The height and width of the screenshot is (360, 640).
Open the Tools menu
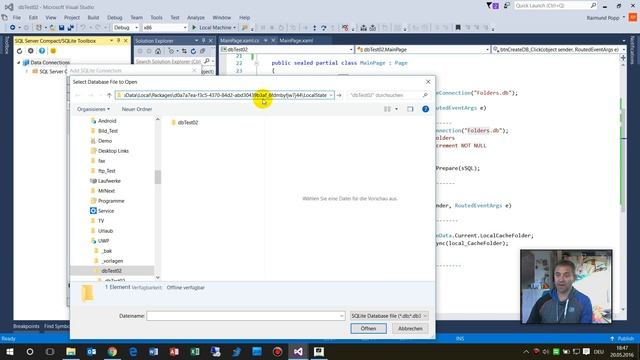point(156,18)
